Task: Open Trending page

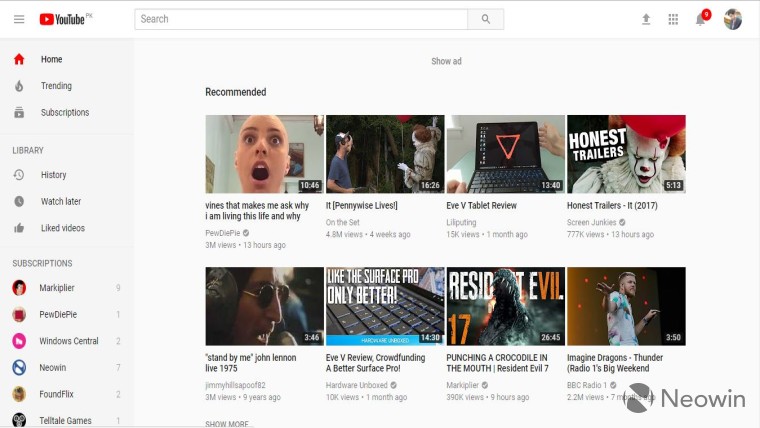Action: pyautogui.click(x=56, y=86)
